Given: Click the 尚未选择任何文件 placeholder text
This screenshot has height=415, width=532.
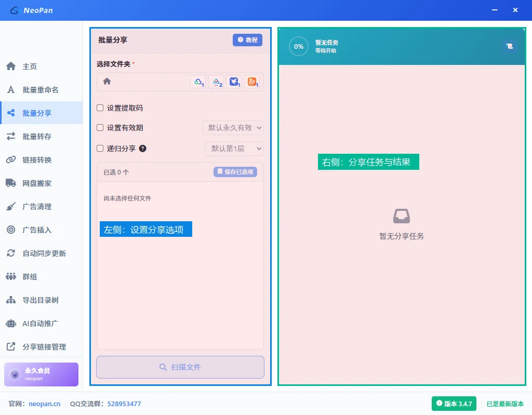Looking at the screenshot, I should tap(127, 198).
